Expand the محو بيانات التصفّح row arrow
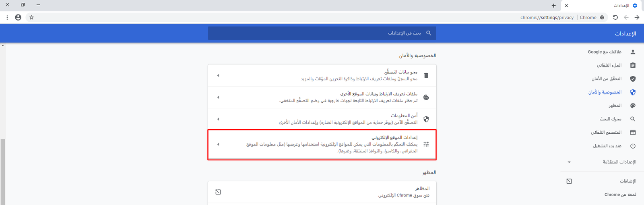This screenshot has width=644, height=205. [x=218, y=75]
